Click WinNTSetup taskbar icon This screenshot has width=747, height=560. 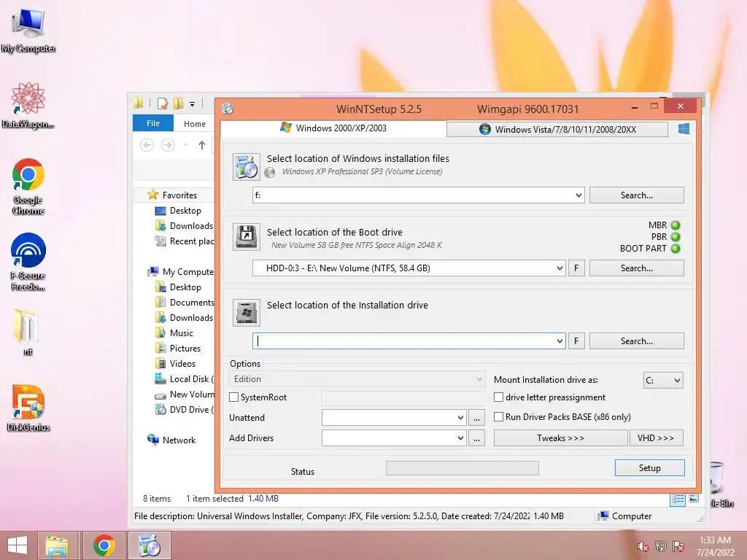(x=150, y=545)
